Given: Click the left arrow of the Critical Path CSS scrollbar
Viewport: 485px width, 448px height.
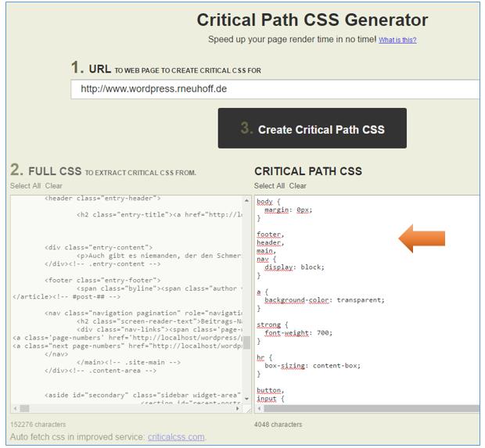Looking at the screenshot, I should 259,408.
